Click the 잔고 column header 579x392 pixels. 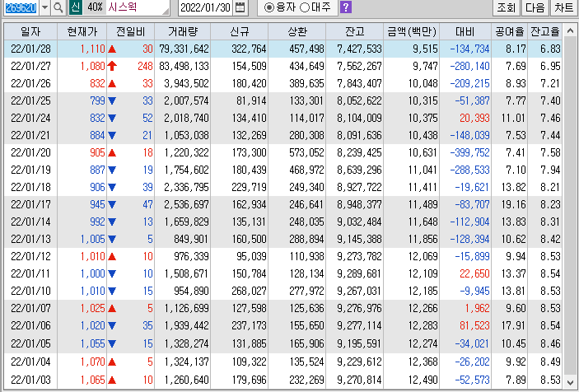click(354, 32)
